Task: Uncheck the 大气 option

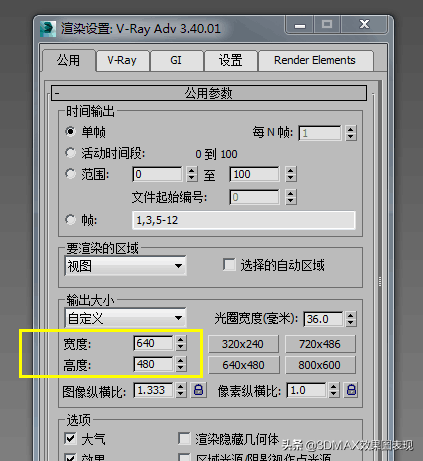Action: 70,438
